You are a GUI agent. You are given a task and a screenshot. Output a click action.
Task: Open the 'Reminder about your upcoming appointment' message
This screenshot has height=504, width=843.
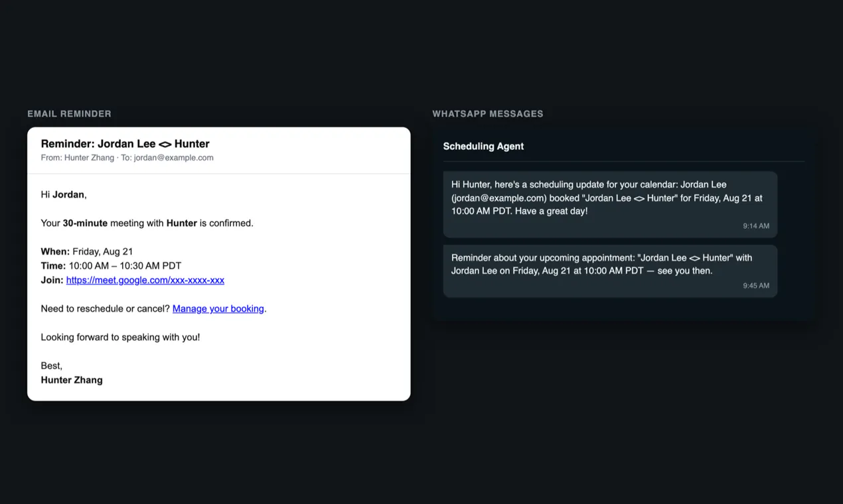[610, 271]
